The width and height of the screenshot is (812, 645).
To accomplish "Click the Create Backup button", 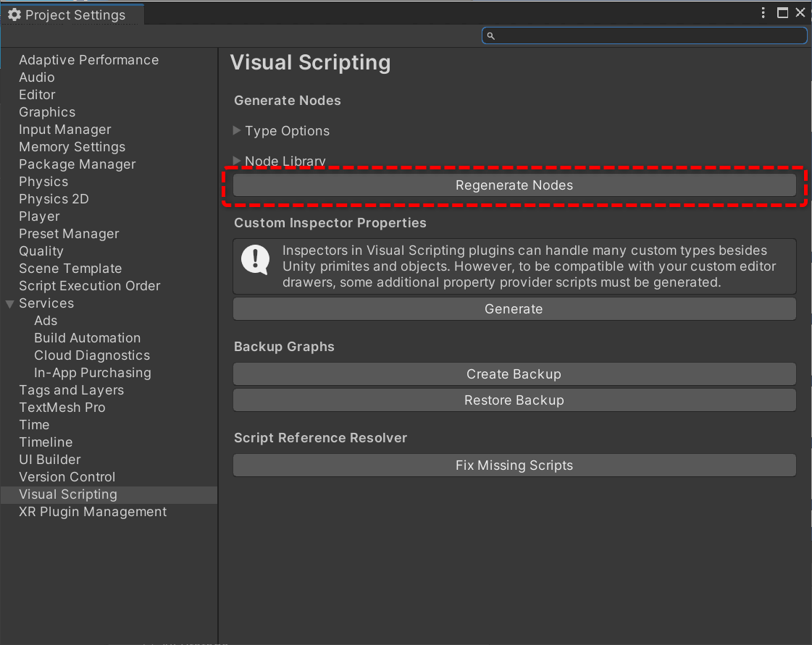I will pyautogui.click(x=514, y=374).
